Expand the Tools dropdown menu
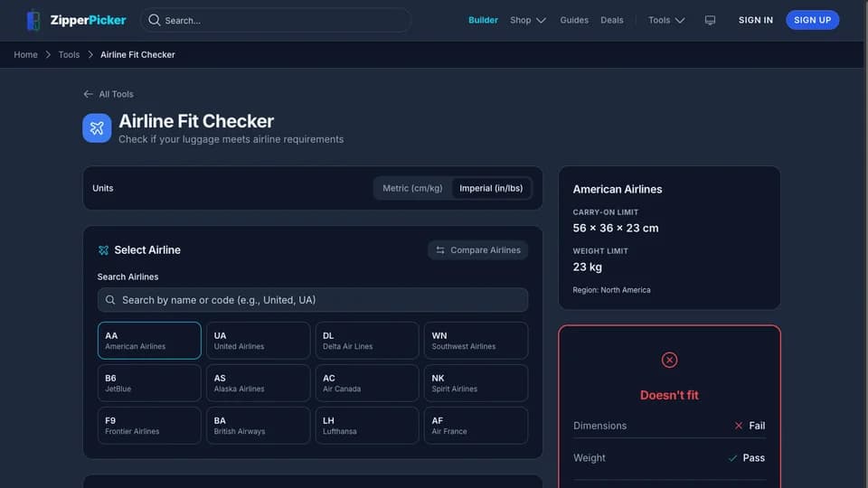The image size is (868, 488). (666, 20)
